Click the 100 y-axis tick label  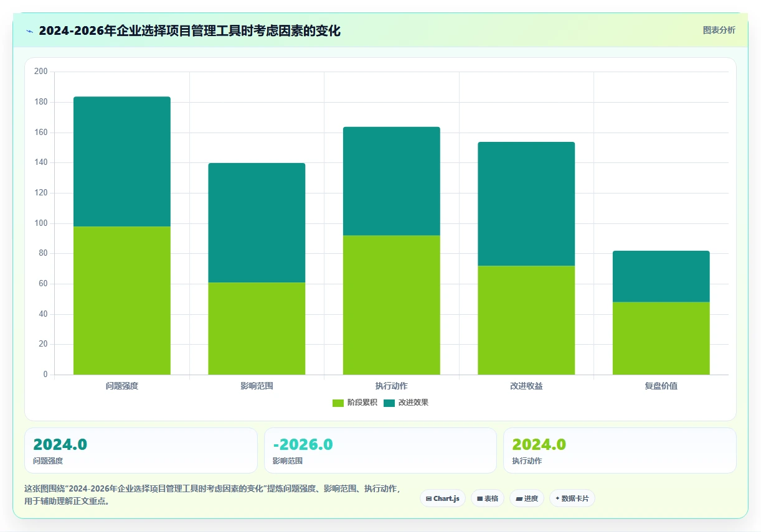tap(41, 223)
